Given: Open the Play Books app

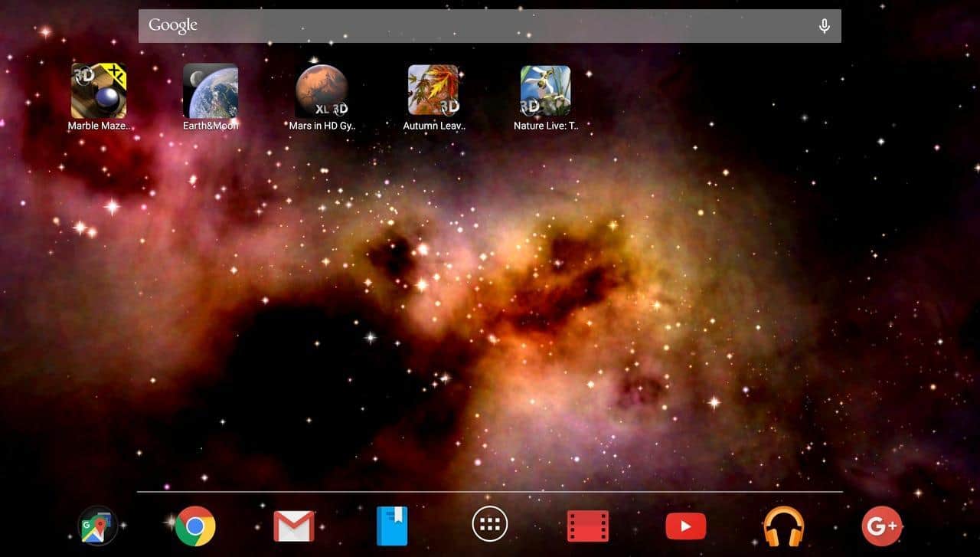Looking at the screenshot, I should [392, 526].
